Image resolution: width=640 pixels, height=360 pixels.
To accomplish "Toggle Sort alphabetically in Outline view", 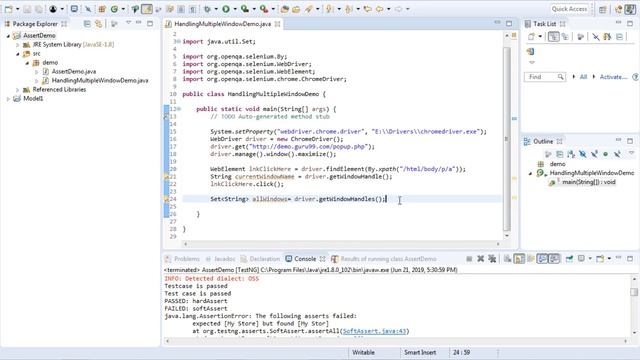I will [x=571, y=154].
